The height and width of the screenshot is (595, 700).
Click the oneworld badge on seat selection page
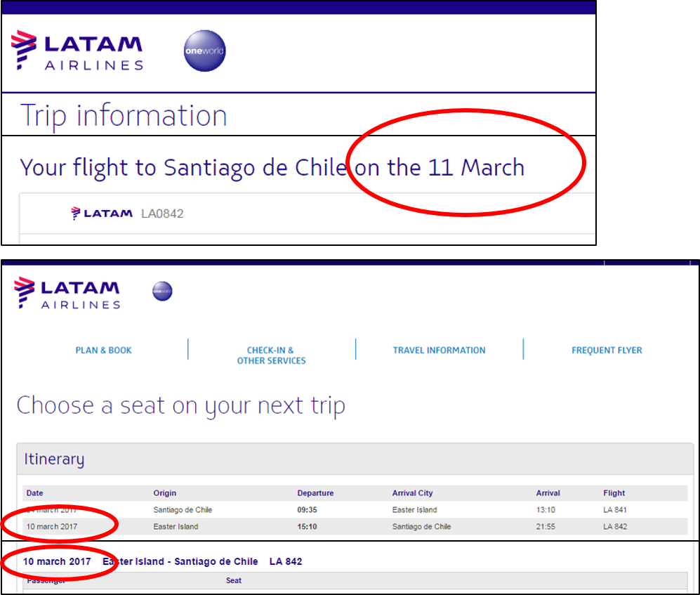tap(162, 292)
